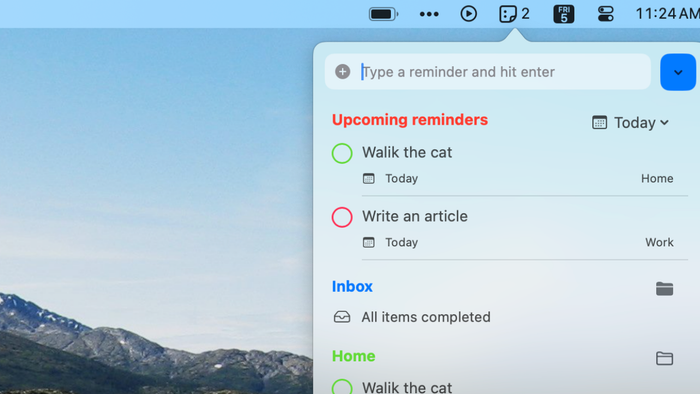
Task: Focus the 'Type a reminder and hit enter' field
Action: 488,72
